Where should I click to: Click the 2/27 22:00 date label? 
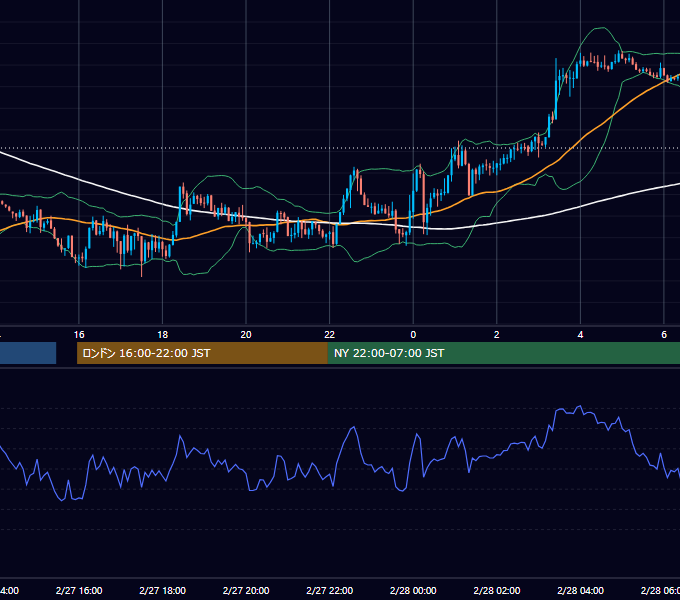pyautogui.click(x=330, y=590)
